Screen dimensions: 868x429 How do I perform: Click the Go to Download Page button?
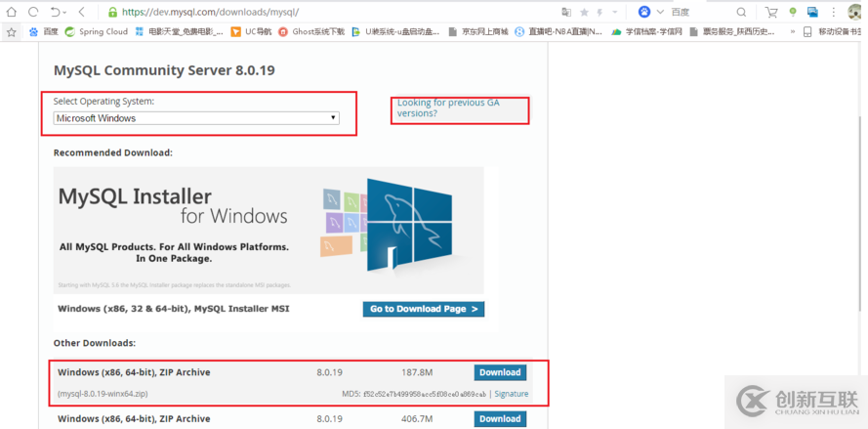(424, 309)
